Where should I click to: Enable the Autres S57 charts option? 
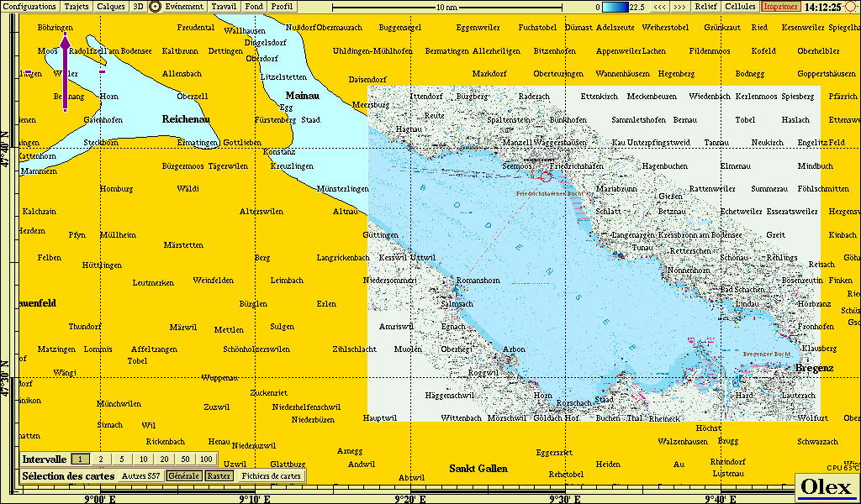(141, 475)
